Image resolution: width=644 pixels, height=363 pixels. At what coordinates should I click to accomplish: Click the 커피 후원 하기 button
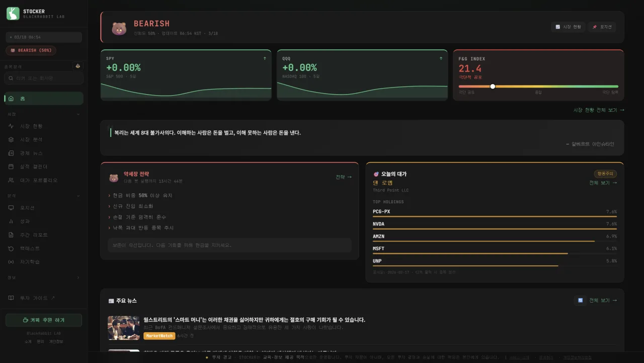43,320
